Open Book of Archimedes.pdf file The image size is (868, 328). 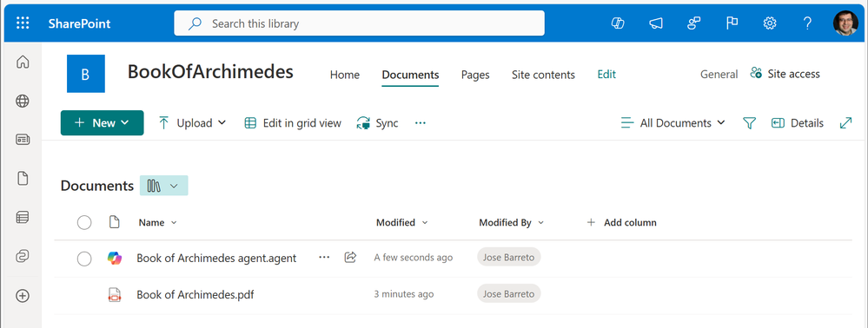coord(195,294)
